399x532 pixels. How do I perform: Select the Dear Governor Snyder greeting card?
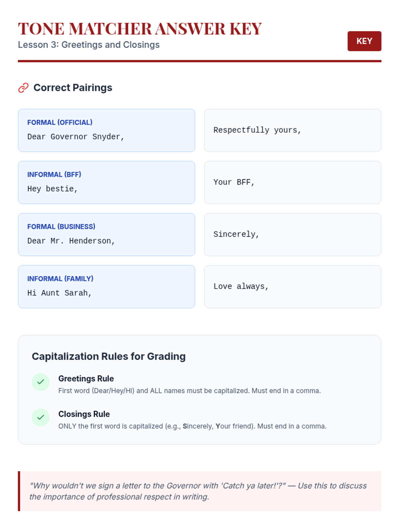(x=106, y=130)
